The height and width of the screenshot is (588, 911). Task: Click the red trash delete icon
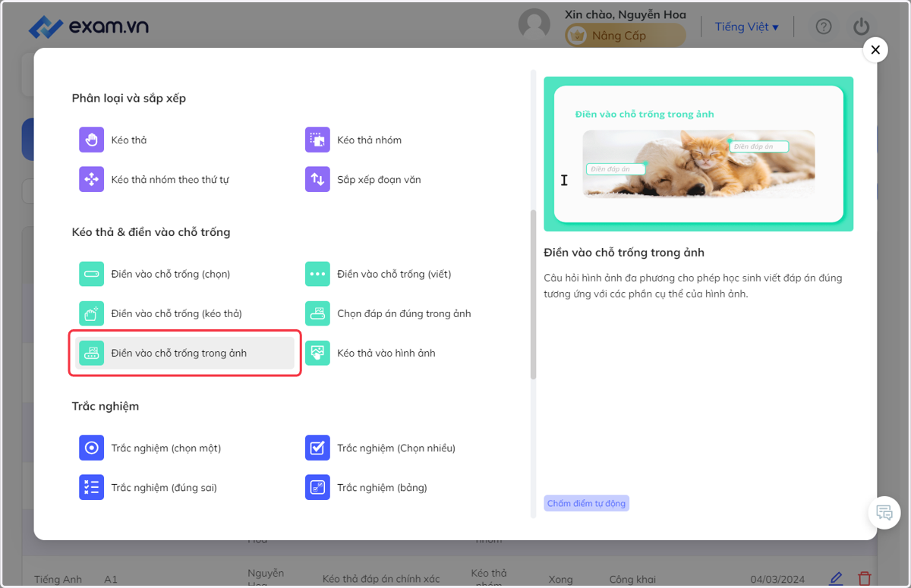864,579
